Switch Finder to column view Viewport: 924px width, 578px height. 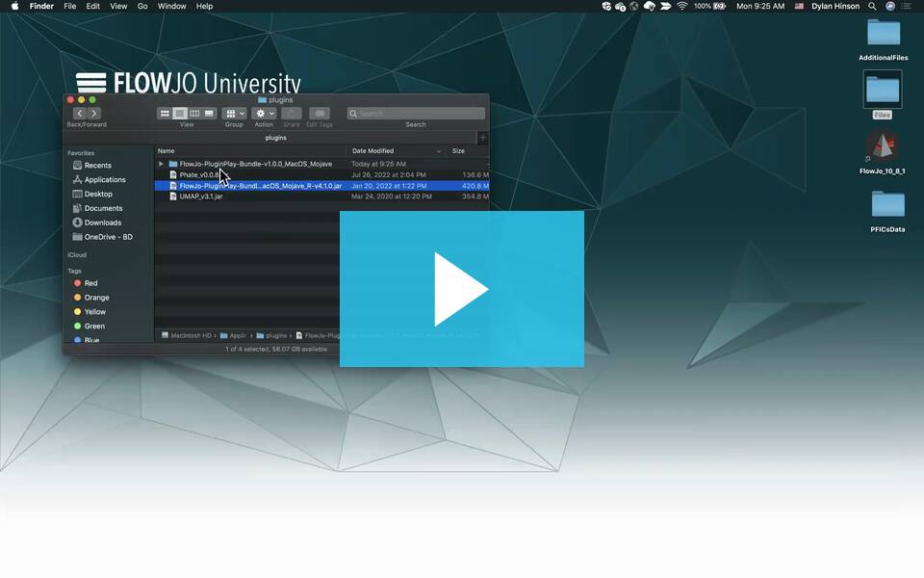coord(194,114)
